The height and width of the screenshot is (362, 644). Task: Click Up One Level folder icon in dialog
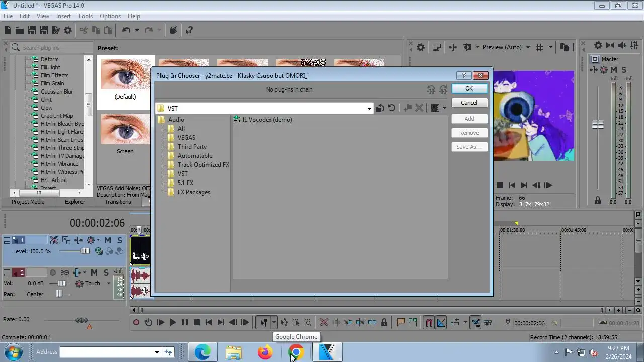380,108
